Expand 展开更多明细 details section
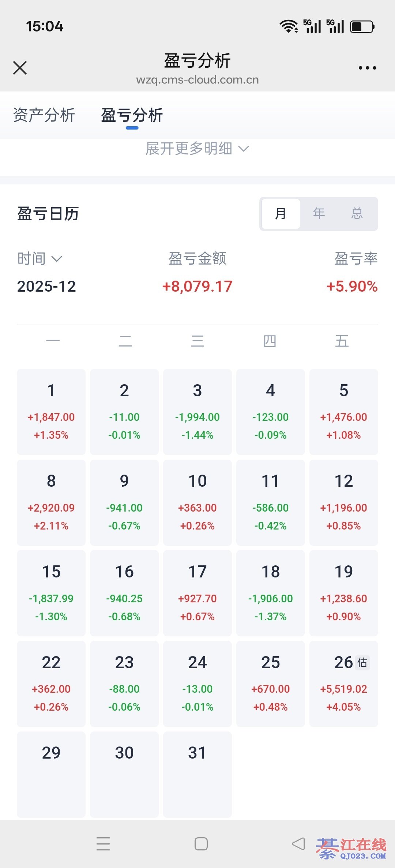This screenshot has width=395, height=868. 197,149
